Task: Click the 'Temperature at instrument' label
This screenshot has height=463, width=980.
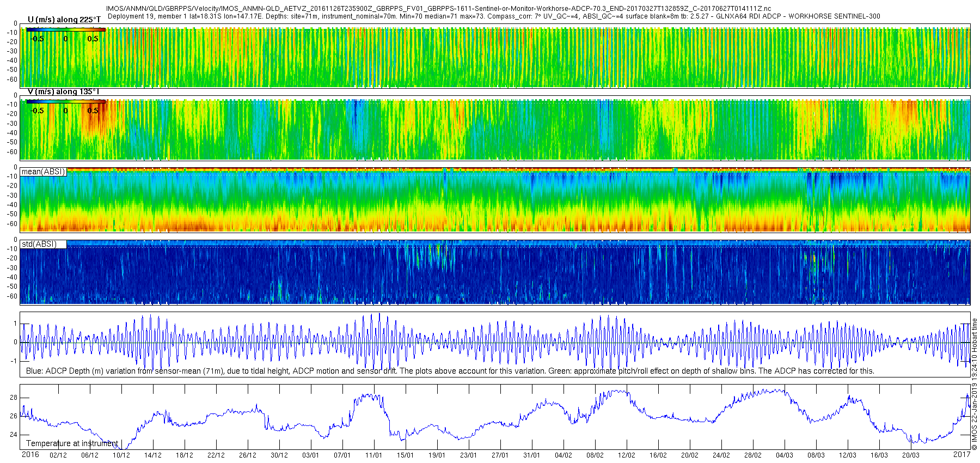Action: pos(72,443)
